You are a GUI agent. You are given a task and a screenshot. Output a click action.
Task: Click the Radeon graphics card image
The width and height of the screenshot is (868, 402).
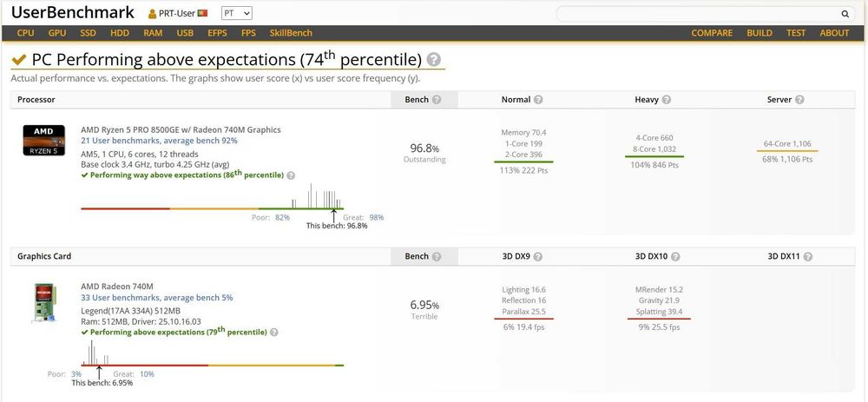coord(43,304)
